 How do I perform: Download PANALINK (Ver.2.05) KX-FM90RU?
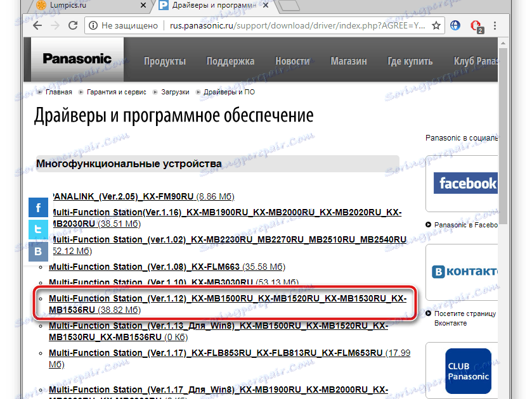coord(143,196)
